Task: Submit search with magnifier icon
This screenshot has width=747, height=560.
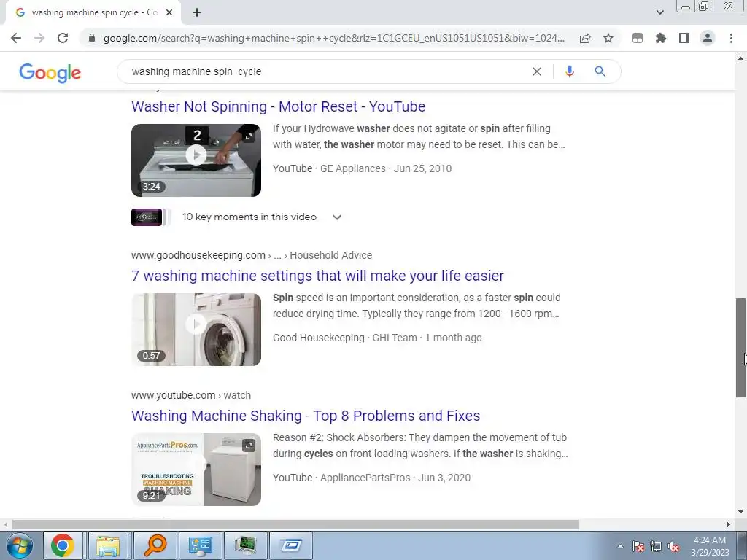Action: click(x=600, y=71)
